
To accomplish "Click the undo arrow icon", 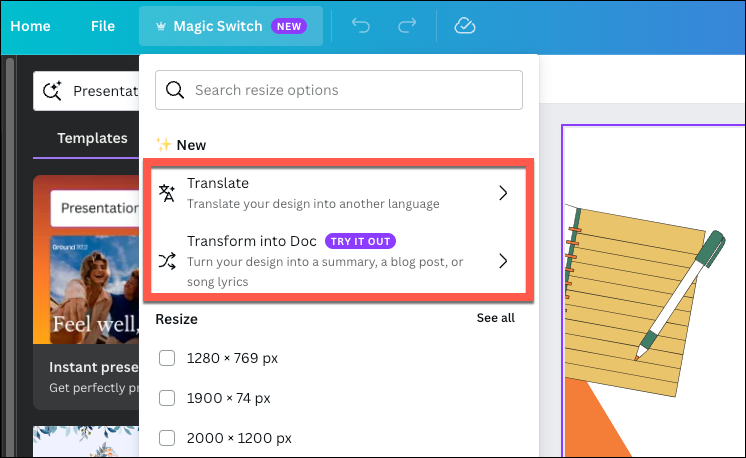I will point(361,26).
